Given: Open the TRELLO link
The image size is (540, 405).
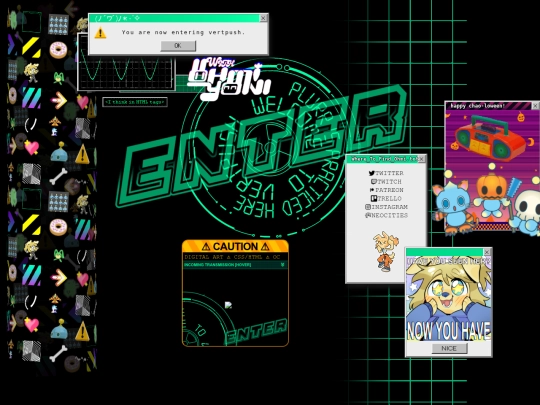Looking at the screenshot, I should point(386,198).
